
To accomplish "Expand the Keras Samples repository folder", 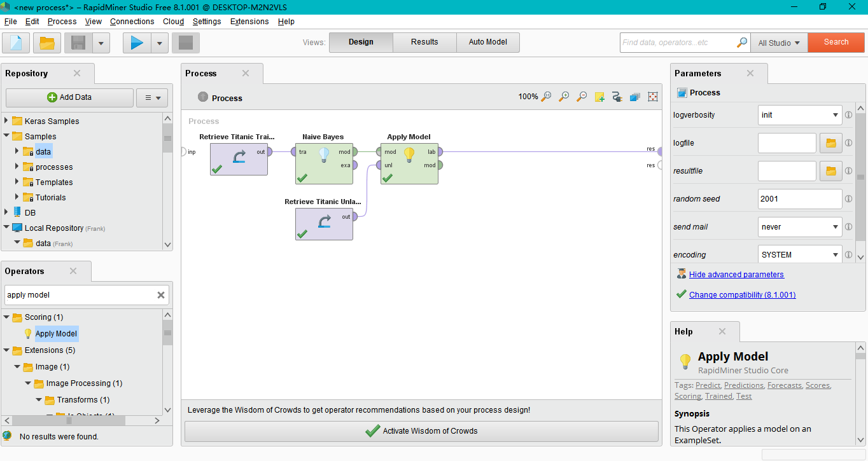I will 6,121.
